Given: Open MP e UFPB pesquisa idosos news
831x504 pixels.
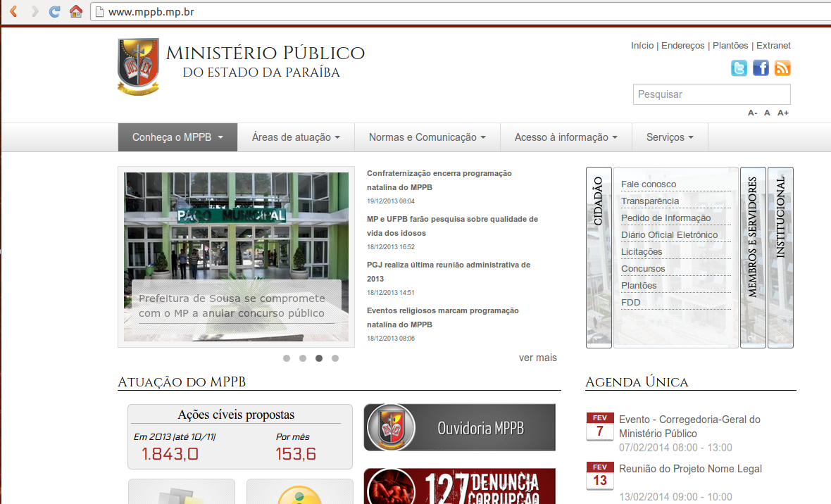Looking at the screenshot, I should tap(452, 226).
